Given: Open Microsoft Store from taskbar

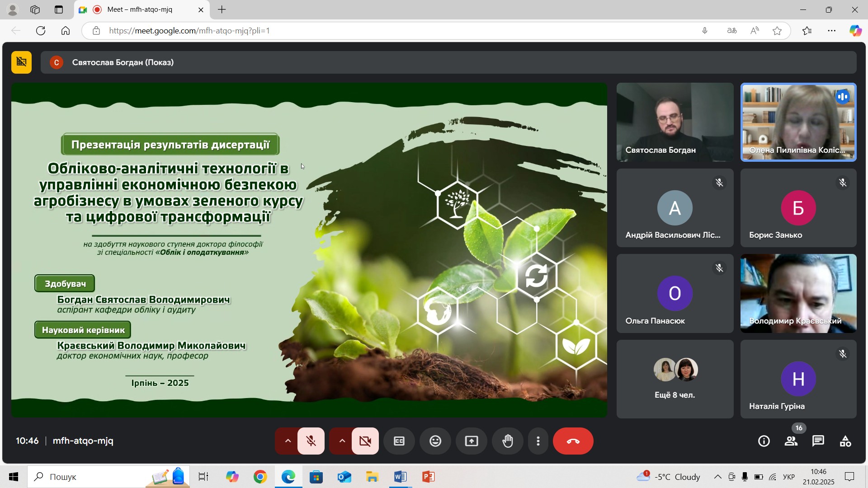Looking at the screenshot, I should click(x=316, y=477).
